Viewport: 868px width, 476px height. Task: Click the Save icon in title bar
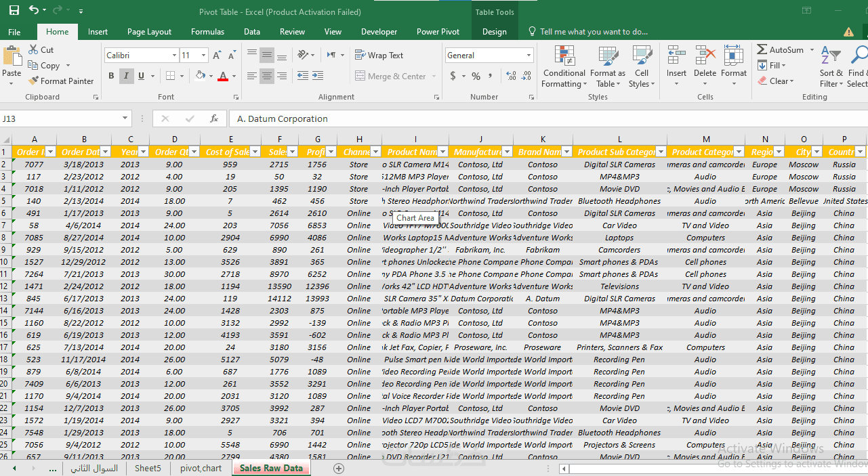14,11
